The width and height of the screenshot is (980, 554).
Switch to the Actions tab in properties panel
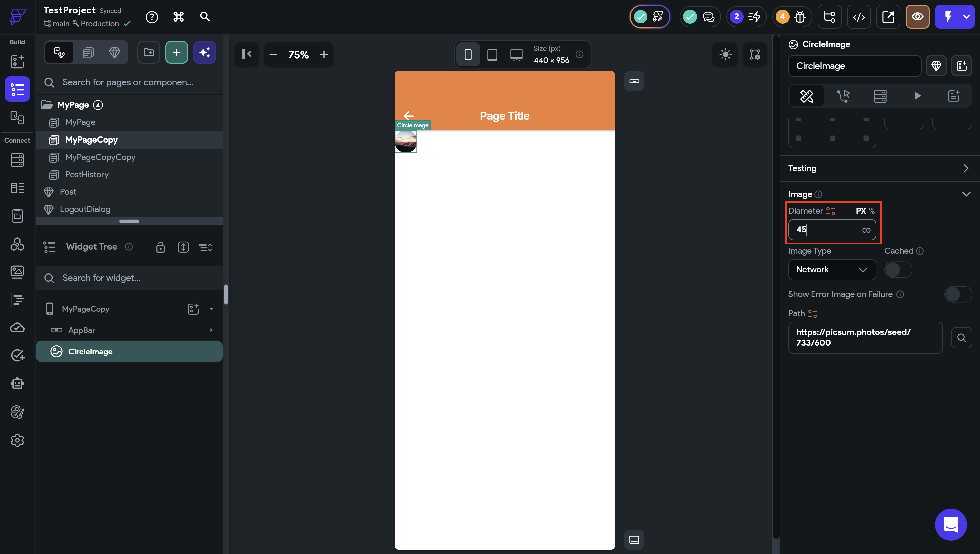point(843,96)
